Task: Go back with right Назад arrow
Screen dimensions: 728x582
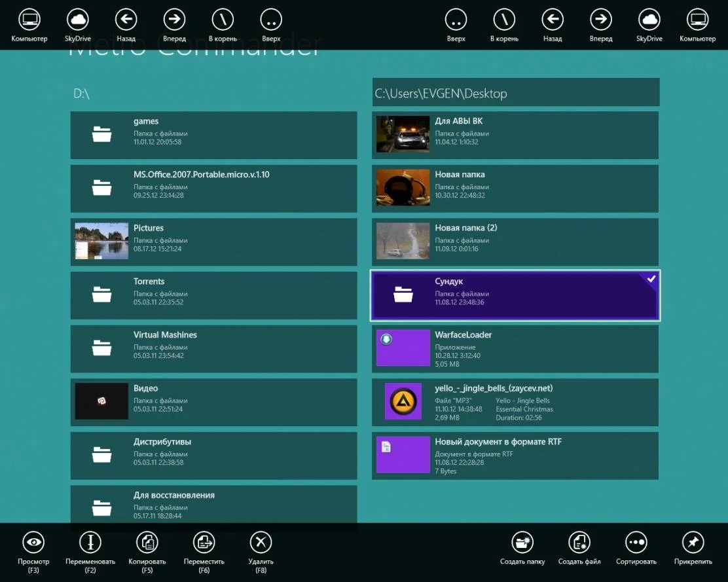Action: tap(553, 20)
